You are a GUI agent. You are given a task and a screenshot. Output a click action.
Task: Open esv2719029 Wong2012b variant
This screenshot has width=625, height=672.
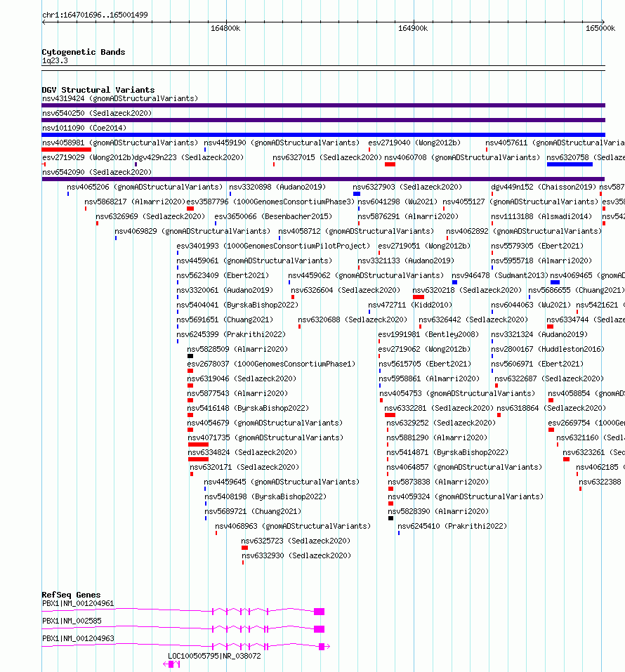coord(88,157)
